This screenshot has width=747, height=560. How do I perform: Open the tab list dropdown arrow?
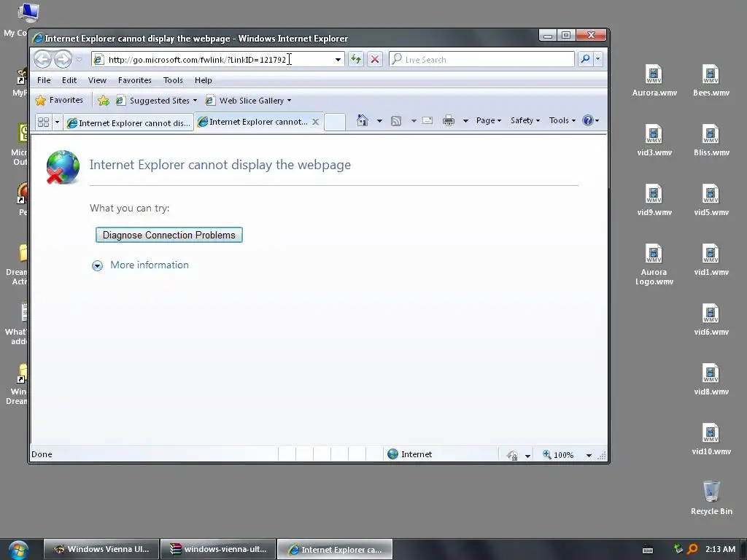pyautogui.click(x=57, y=122)
